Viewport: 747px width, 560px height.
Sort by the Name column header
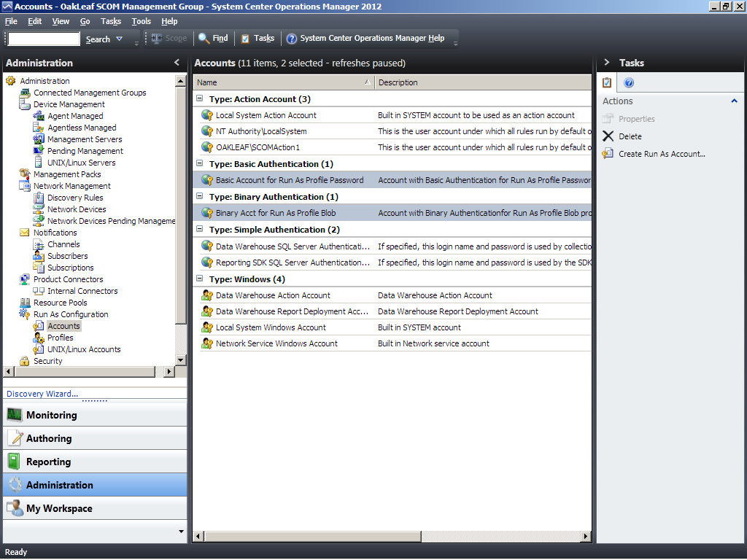point(284,82)
